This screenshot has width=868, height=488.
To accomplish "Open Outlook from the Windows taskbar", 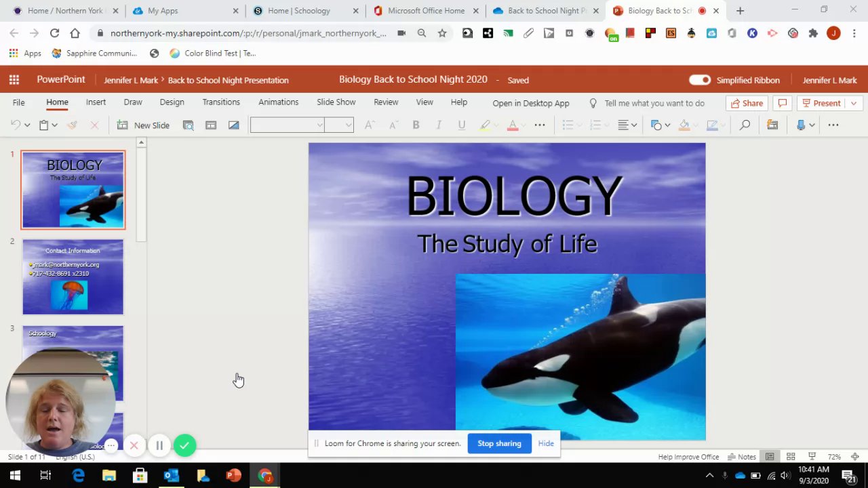I will pyautogui.click(x=171, y=476).
